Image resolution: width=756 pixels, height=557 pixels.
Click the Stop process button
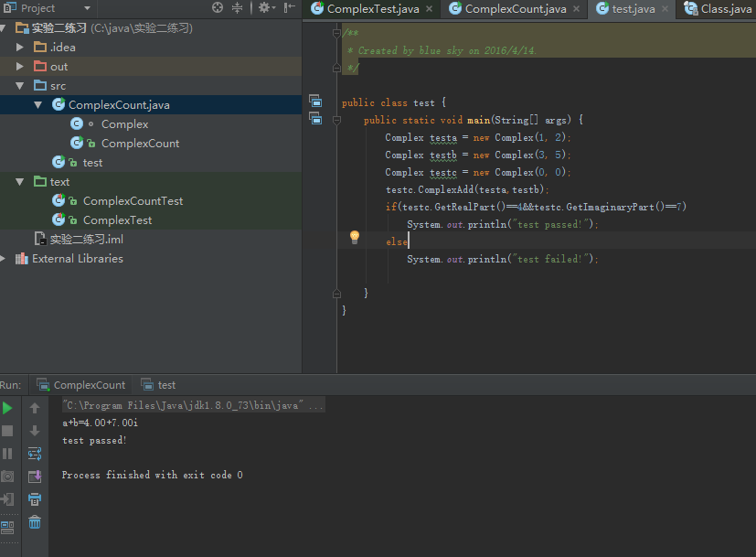click(x=7, y=431)
